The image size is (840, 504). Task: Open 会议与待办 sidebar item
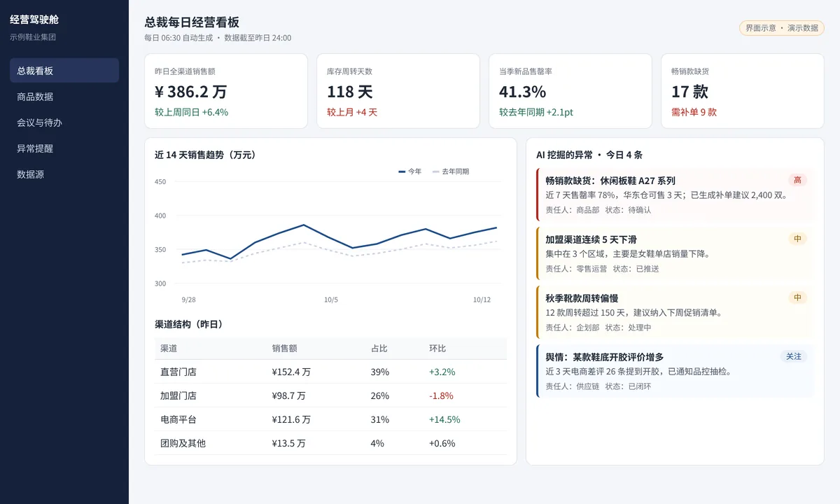64,122
